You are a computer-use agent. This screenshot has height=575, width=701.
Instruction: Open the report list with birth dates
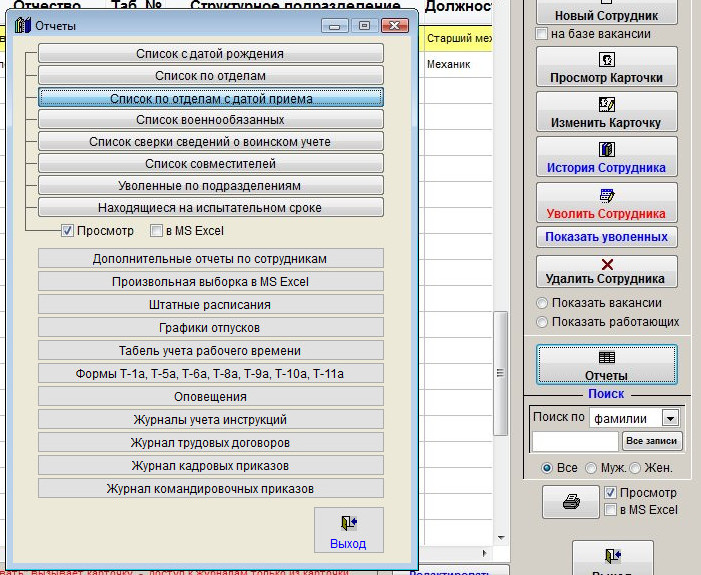coord(211,53)
